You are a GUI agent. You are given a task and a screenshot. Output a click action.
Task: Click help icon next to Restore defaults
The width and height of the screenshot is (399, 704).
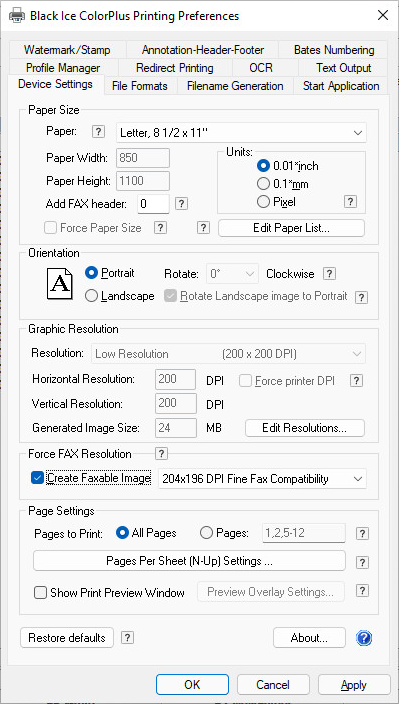127,638
